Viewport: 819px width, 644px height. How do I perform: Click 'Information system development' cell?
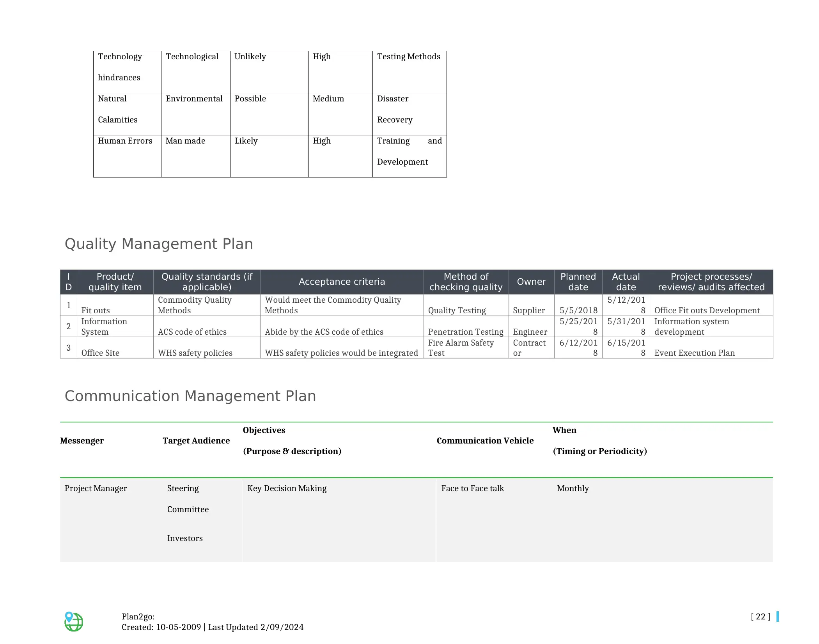point(711,326)
